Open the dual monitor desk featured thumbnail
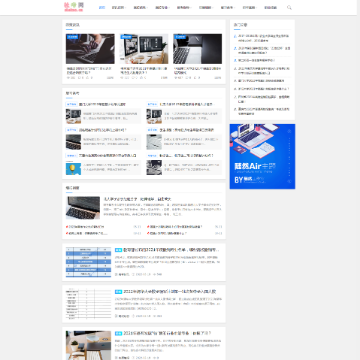Screen dimensions: 360x360 (144, 49)
